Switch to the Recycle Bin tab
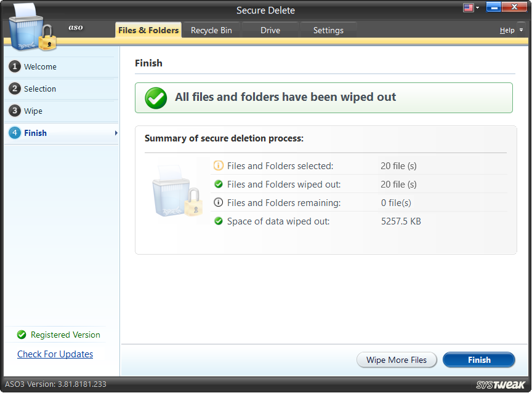 pyautogui.click(x=212, y=30)
